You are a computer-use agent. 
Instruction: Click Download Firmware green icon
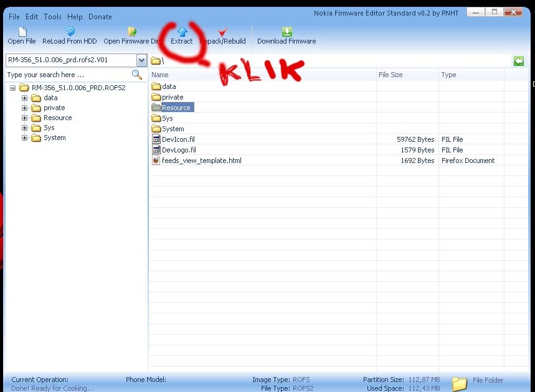point(287,32)
